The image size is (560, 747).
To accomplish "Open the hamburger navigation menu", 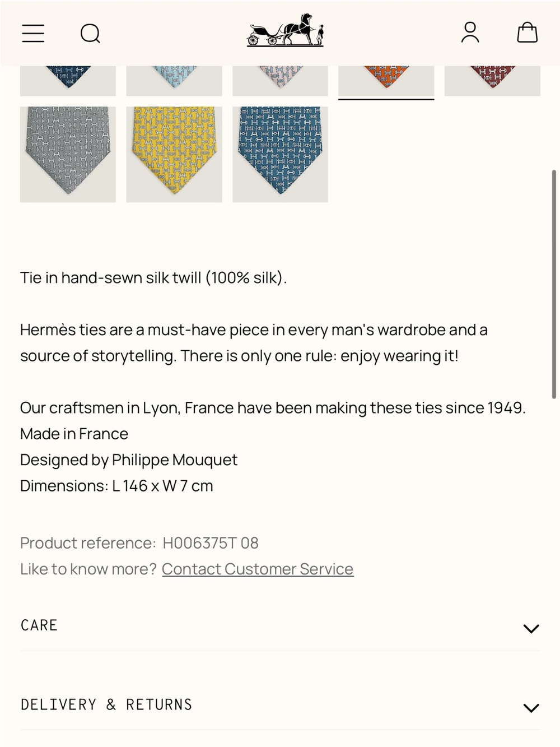I will [33, 33].
